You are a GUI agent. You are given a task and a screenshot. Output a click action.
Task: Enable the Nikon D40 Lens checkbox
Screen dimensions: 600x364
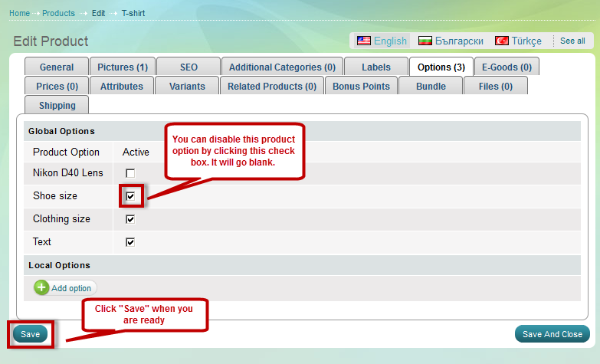tap(130, 173)
